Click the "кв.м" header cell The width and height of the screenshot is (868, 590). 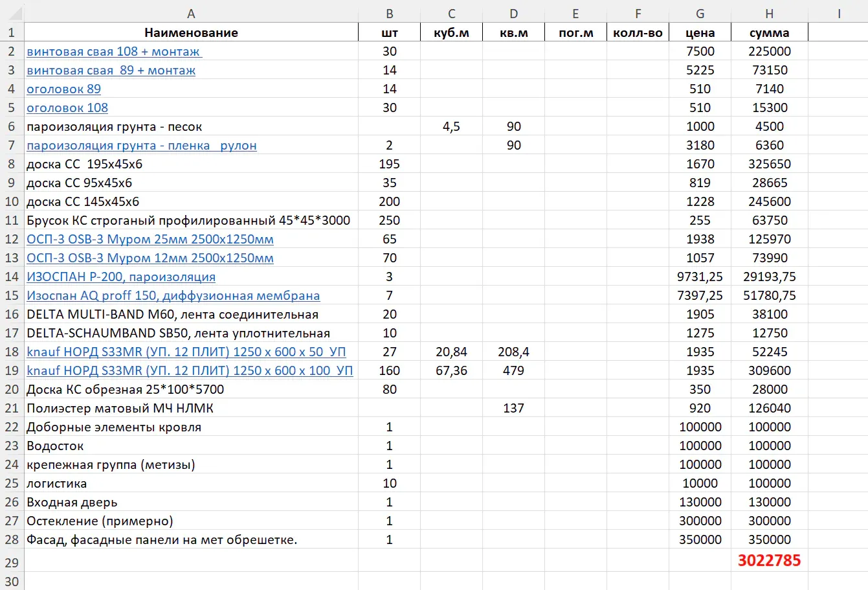(x=514, y=33)
